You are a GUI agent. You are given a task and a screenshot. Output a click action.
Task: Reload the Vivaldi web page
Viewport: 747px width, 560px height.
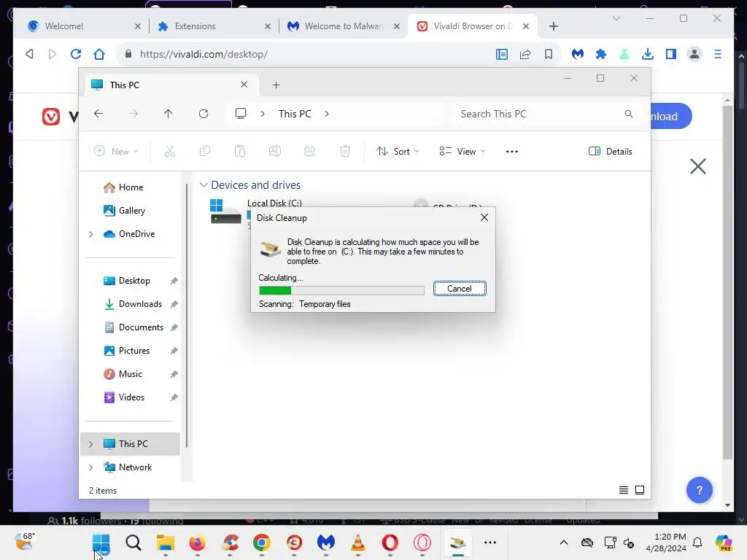click(x=76, y=54)
